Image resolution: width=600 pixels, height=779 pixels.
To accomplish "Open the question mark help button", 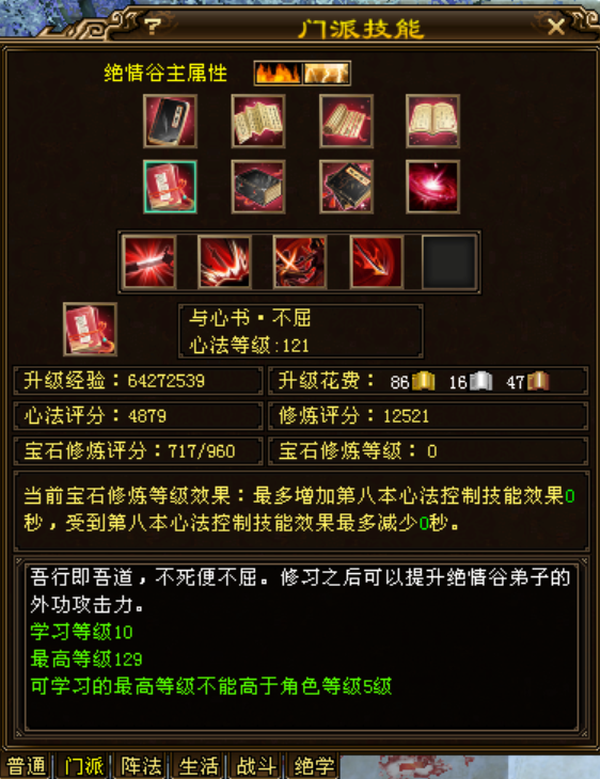I will point(153,26).
